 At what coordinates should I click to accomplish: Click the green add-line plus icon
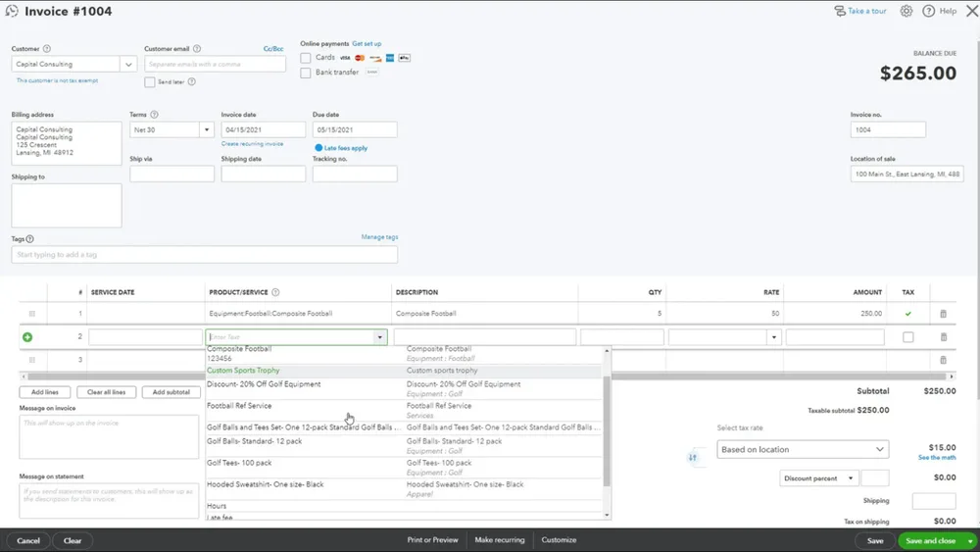[x=27, y=337]
